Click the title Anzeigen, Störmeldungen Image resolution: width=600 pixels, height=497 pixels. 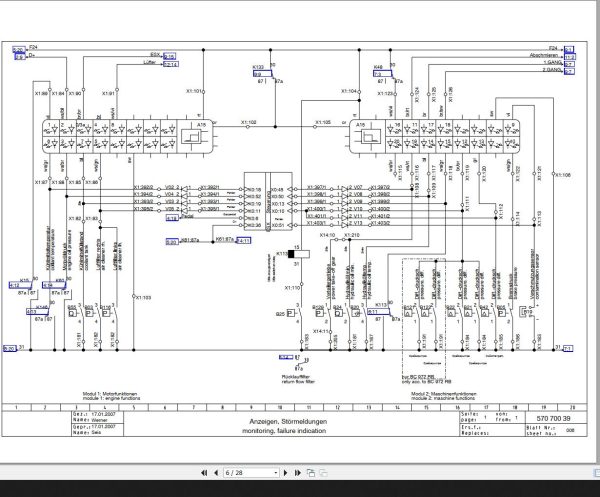(x=288, y=422)
